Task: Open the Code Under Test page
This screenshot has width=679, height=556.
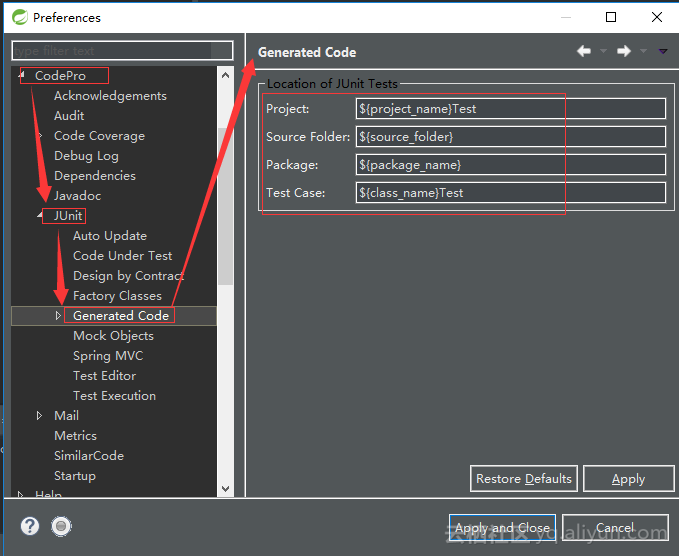Action: 123,255
